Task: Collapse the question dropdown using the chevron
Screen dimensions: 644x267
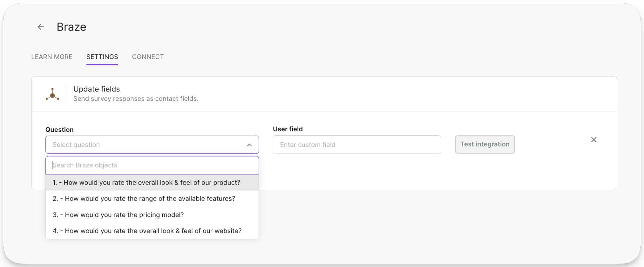Action: 249,145
